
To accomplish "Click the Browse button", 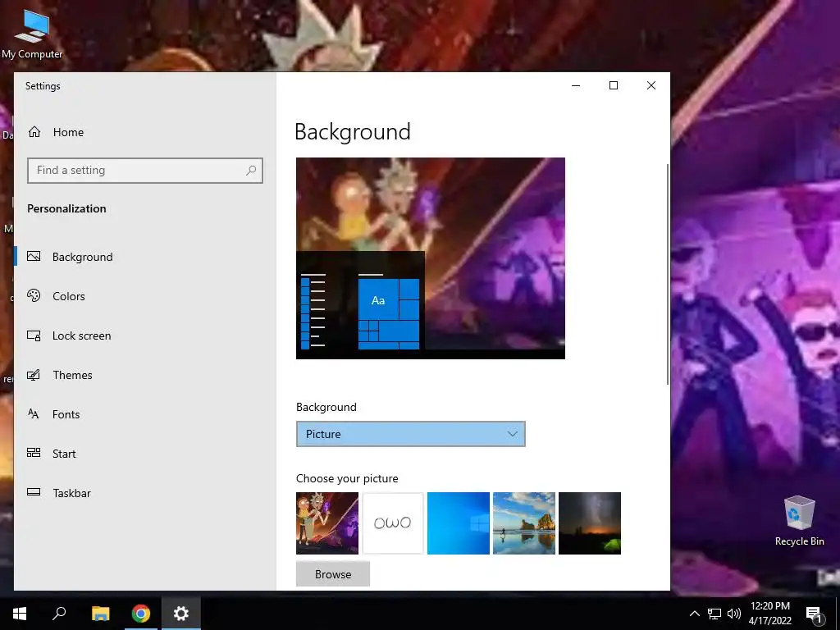I will click(333, 574).
